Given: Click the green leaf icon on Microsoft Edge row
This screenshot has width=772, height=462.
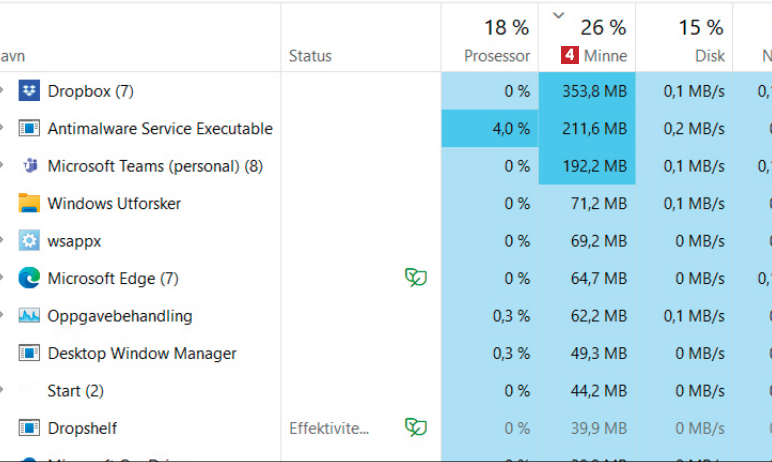Looking at the screenshot, I should pyautogui.click(x=415, y=278).
